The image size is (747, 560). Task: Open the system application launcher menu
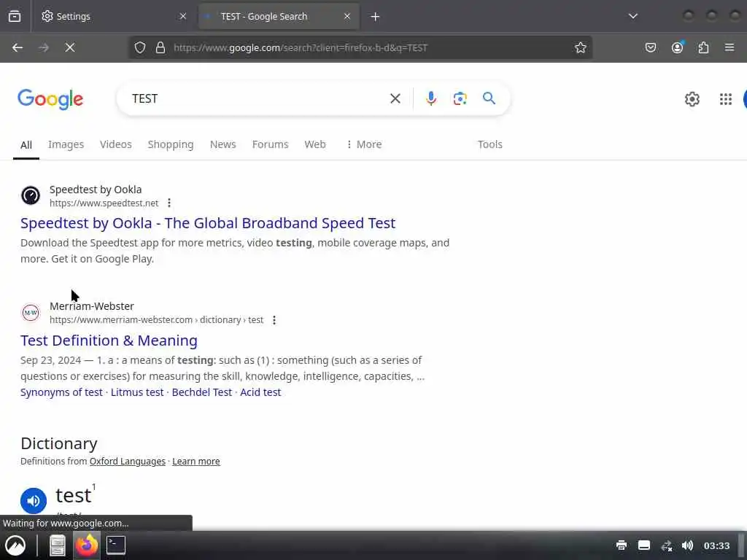coord(16,545)
